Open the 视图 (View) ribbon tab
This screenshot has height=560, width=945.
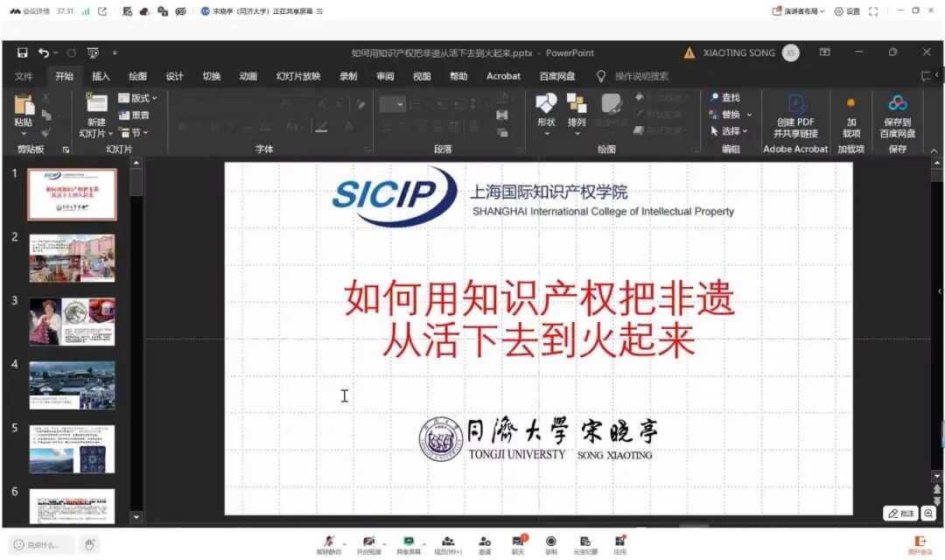click(x=421, y=76)
